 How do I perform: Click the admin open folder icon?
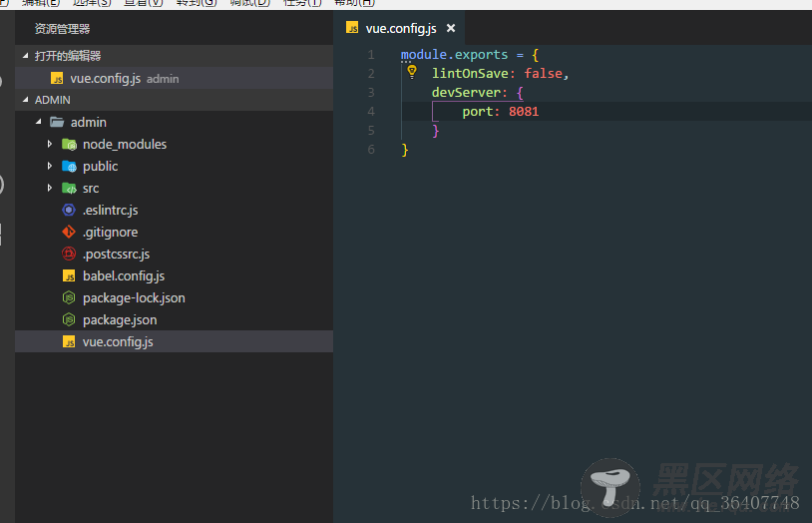57,122
